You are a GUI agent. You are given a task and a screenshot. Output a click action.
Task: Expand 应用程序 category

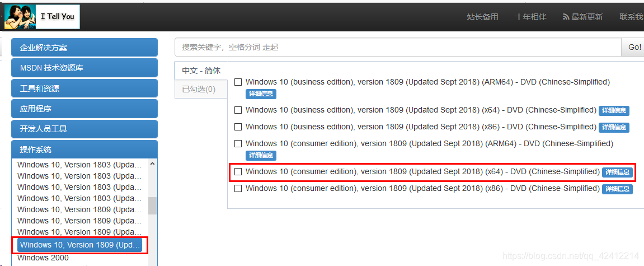pyautogui.click(x=84, y=109)
